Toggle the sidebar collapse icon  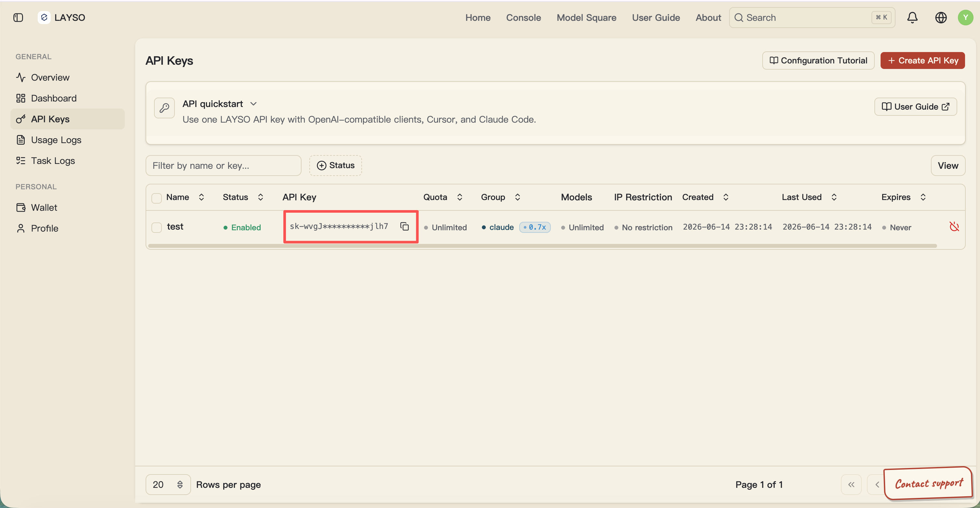click(x=18, y=18)
